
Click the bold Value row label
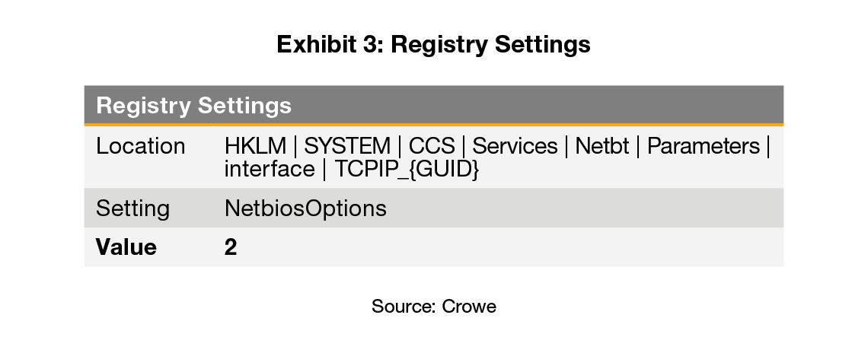click(x=126, y=247)
